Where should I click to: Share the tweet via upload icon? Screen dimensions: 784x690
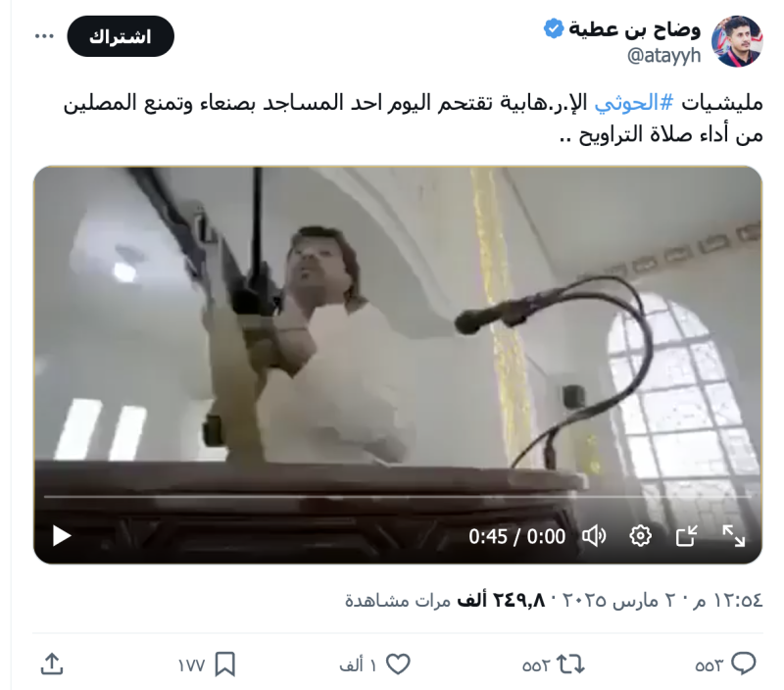(x=52, y=664)
